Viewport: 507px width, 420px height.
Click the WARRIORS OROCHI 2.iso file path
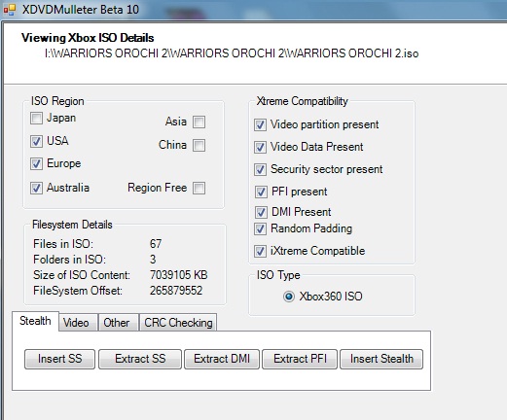pyautogui.click(x=232, y=53)
